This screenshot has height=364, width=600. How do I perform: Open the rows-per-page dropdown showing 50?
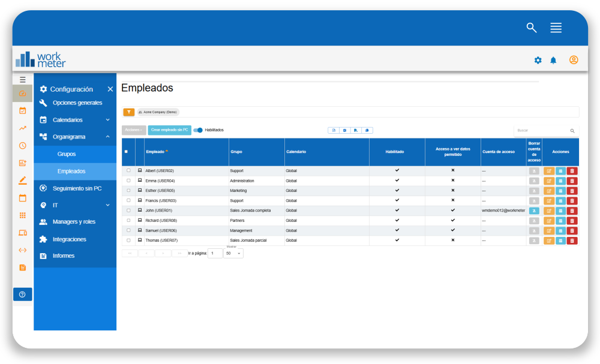tap(233, 254)
